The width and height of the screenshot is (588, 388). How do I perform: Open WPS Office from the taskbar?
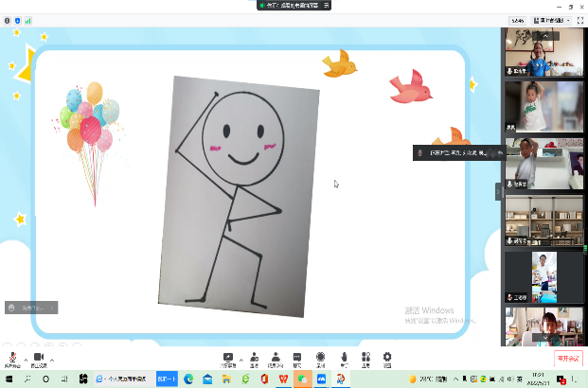coord(283,379)
